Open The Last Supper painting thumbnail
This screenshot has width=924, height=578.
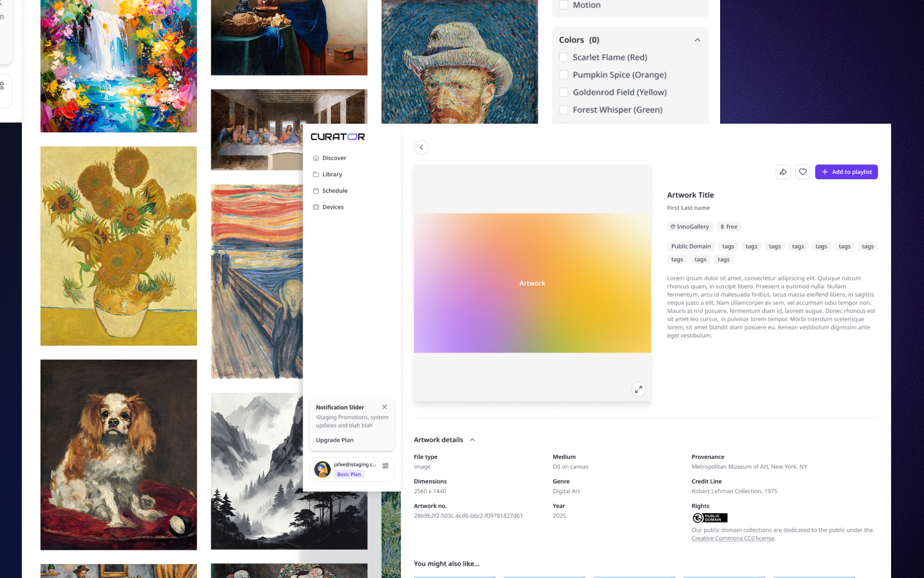257,129
